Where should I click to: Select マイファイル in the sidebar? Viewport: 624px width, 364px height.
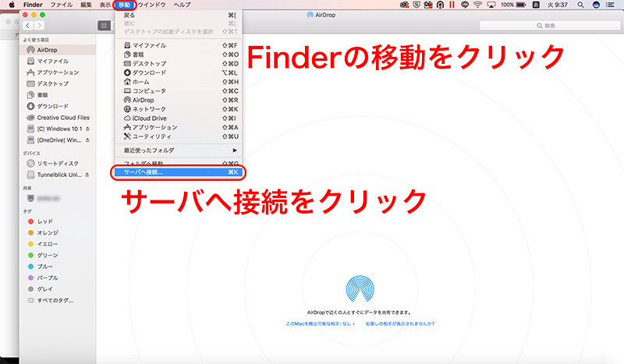(x=58, y=62)
